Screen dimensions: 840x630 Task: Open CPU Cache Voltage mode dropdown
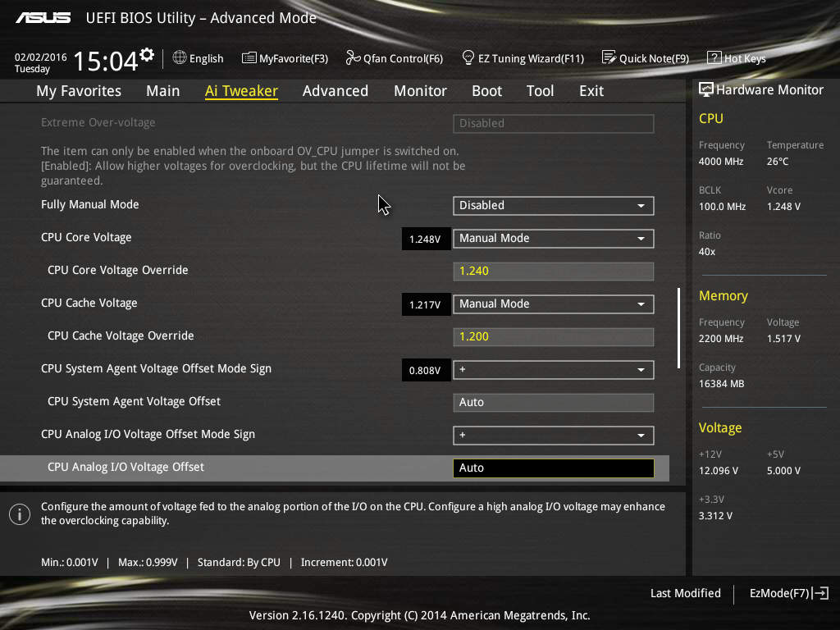point(554,304)
